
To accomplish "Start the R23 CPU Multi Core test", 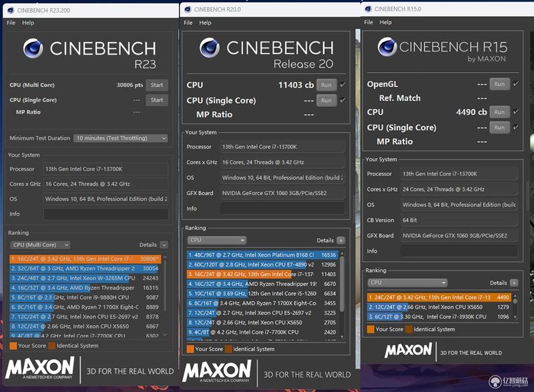I will [x=157, y=85].
